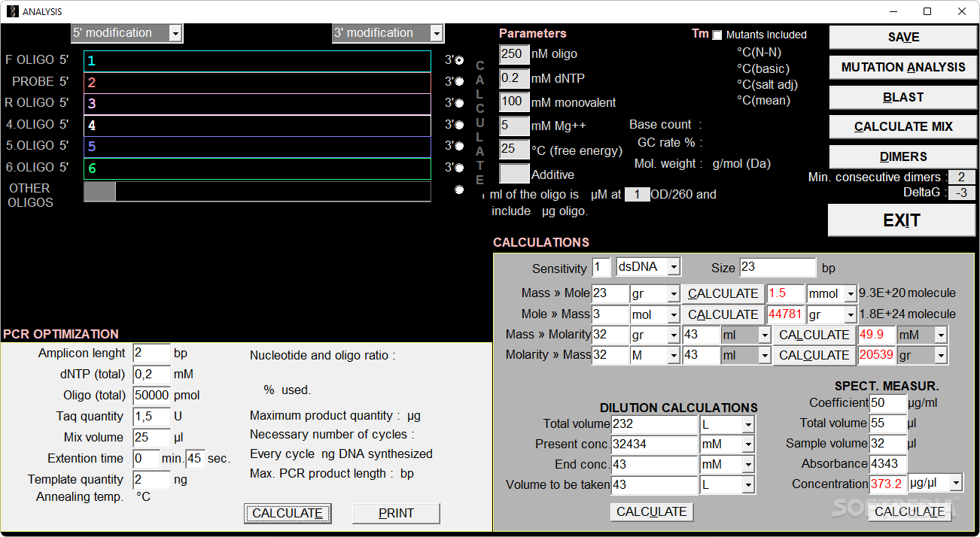Click the Min. consecutive dimers field
The image size is (980, 537).
click(x=961, y=177)
